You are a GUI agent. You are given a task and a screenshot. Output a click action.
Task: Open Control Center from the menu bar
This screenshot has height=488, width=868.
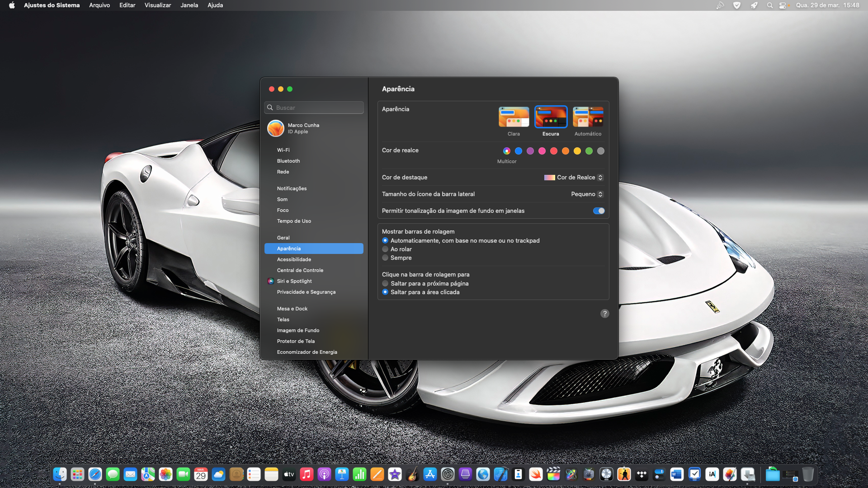783,5
